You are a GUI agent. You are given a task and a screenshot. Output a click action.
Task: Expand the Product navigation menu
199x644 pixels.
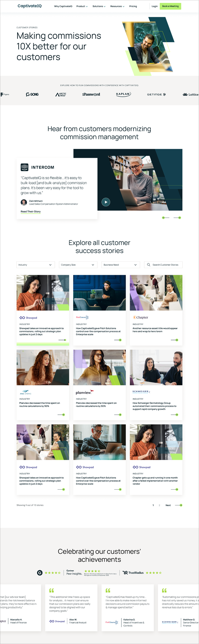click(x=82, y=6)
